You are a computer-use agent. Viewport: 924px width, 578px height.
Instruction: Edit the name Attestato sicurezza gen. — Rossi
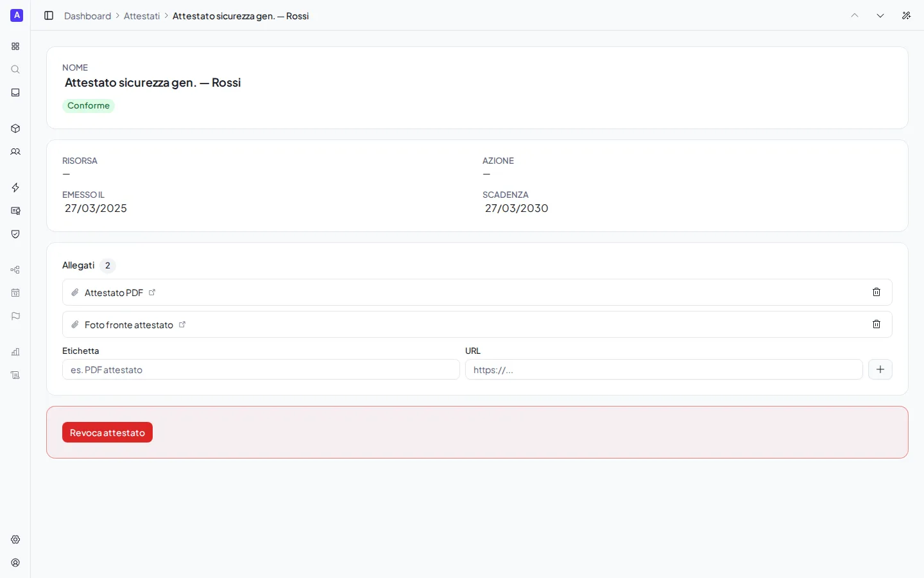click(x=153, y=82)
